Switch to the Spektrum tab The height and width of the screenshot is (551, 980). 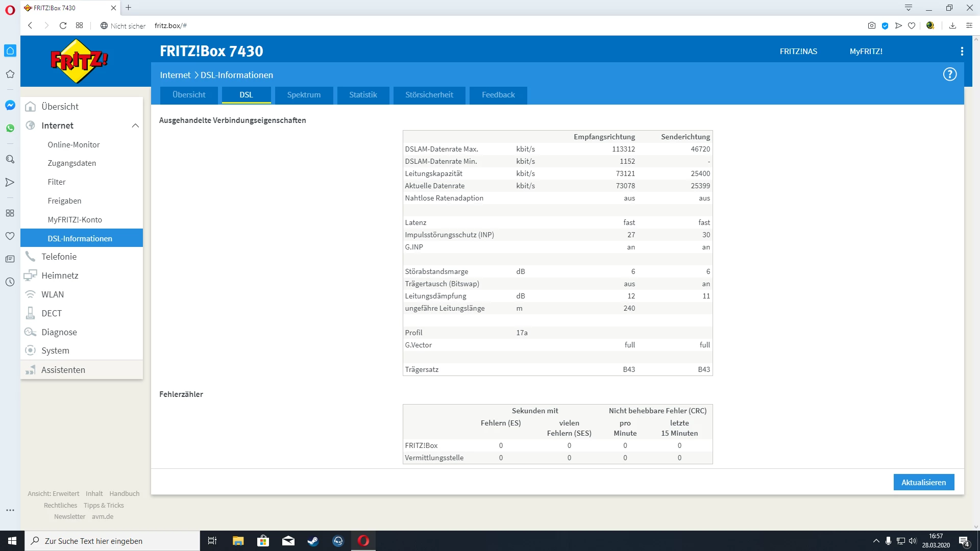coord(304,95)
